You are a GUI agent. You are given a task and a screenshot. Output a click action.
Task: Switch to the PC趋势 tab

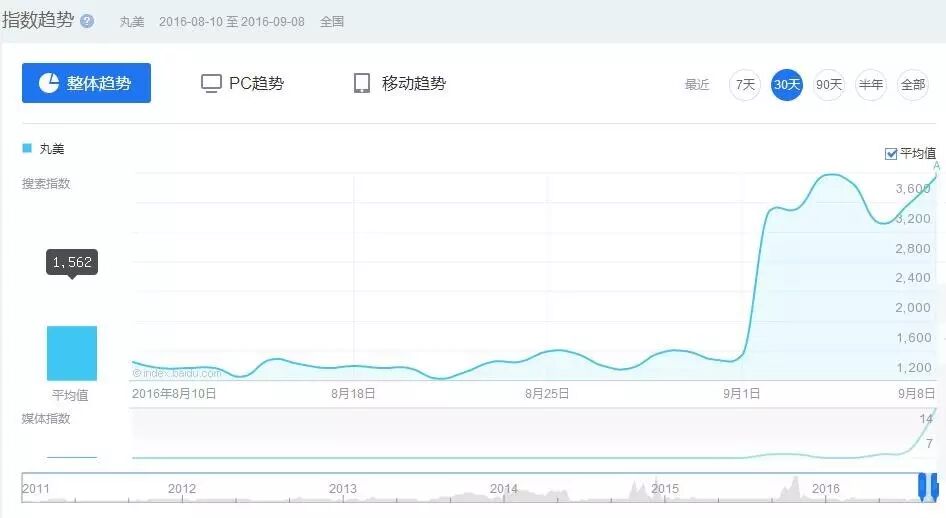tap(243, 83)
